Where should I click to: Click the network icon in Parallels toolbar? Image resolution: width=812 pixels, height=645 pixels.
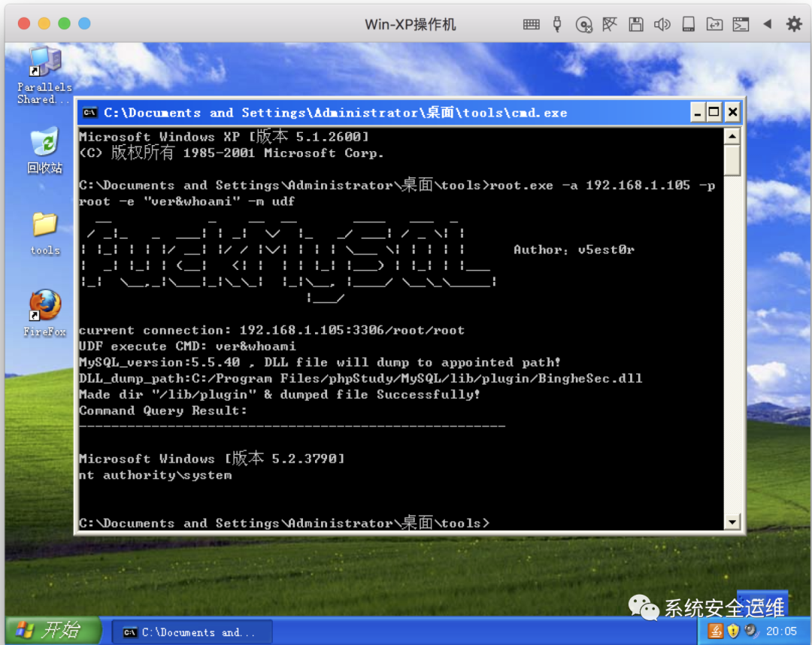pos(610,24)
